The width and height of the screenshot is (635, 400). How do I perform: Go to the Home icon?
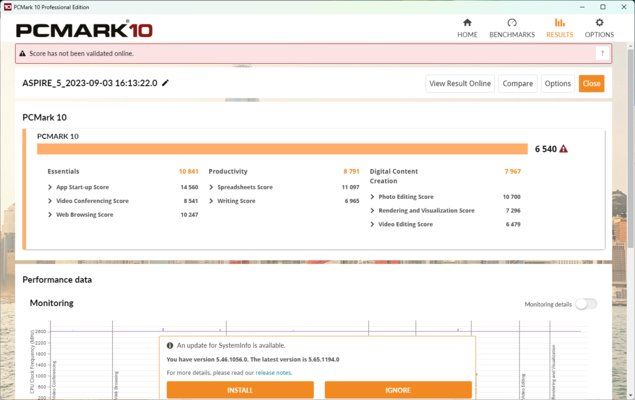(x=467, y=23)
